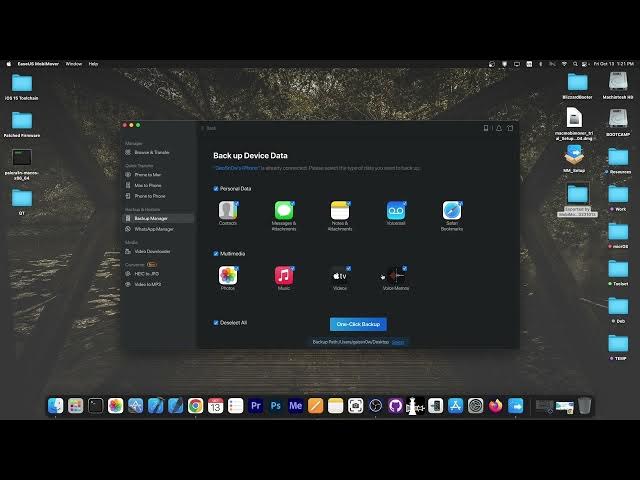Click the device icon in window header
This screenshot has width=640, height=480.
coord(486,128)
